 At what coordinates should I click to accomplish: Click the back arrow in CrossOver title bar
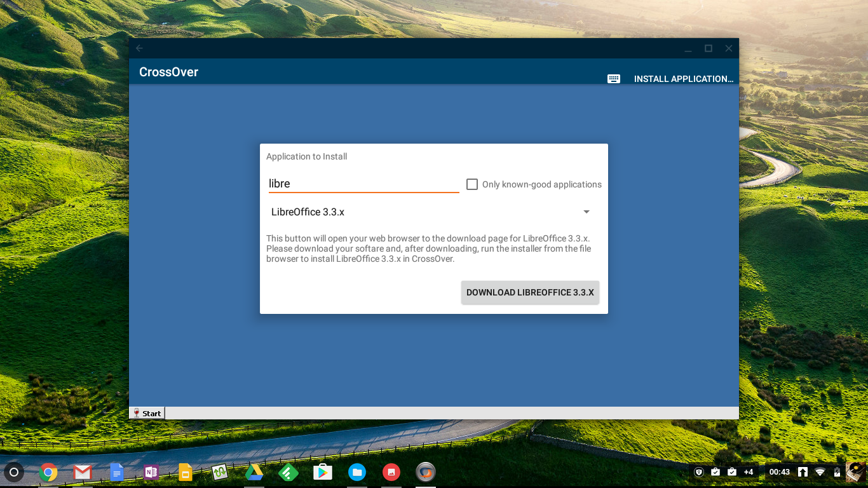tap(140, 48)
